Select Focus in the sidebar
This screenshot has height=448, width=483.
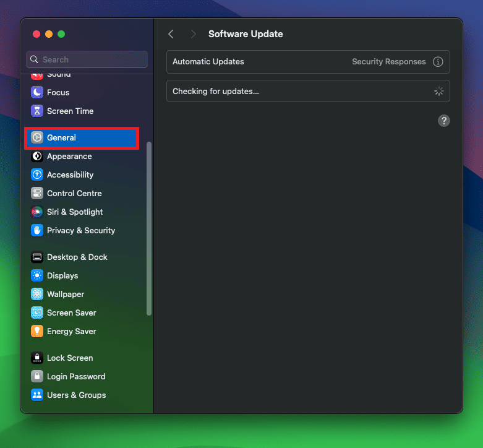(82, 92)
